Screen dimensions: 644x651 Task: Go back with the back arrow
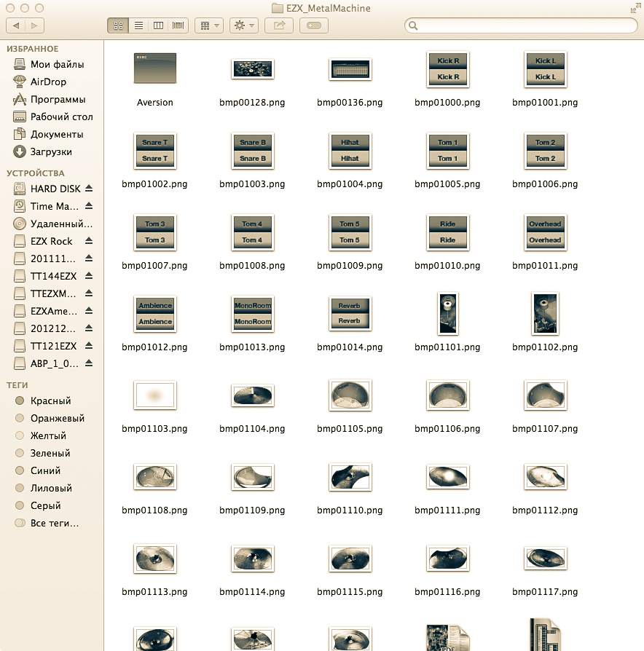[x=16, y=25]
